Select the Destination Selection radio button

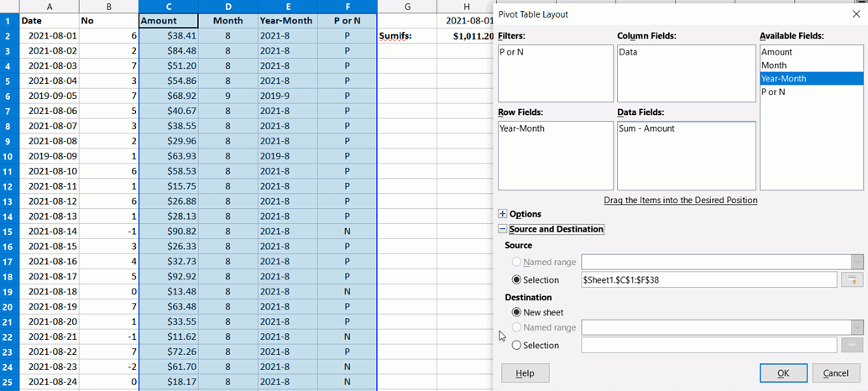[516, 345]
